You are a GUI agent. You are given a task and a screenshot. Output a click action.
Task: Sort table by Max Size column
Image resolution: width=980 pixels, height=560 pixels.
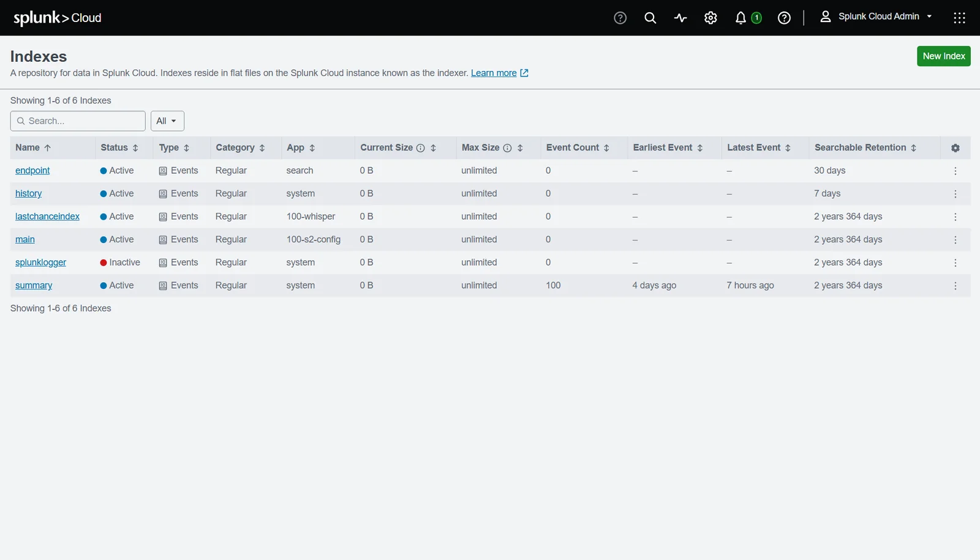[x=520, y=147]
